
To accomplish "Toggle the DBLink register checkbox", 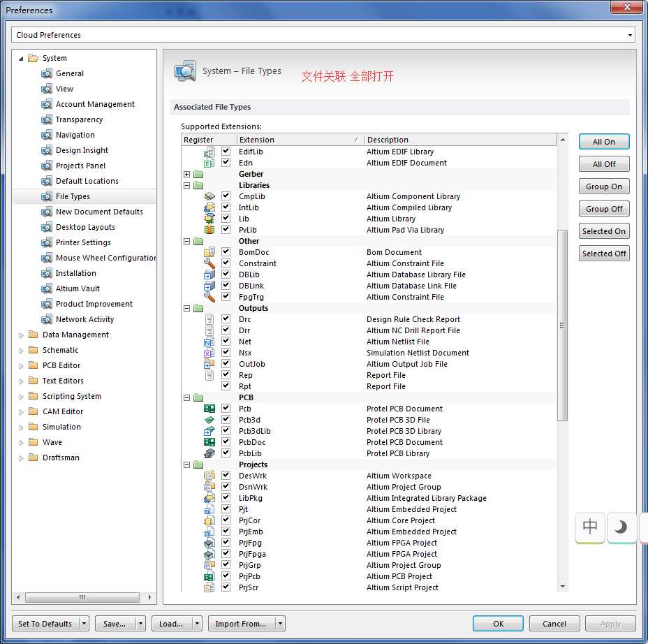I will pos(226,285).
